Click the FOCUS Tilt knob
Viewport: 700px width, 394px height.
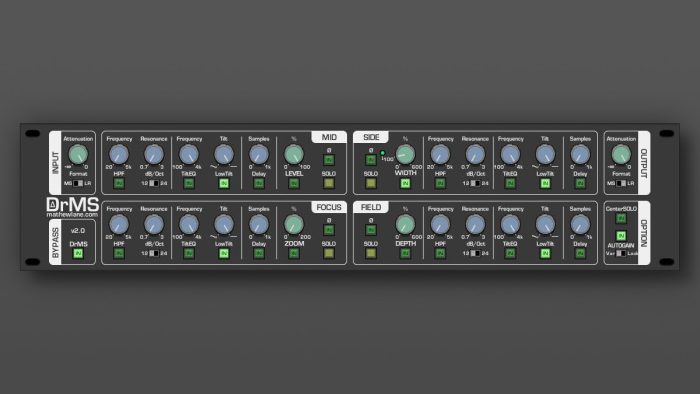point(224,224)
